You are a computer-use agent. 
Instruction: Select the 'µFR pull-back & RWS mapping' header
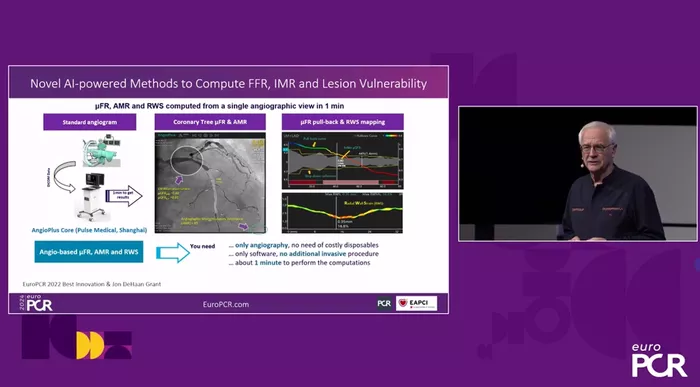pyautogui.click(x=342, y=122)
